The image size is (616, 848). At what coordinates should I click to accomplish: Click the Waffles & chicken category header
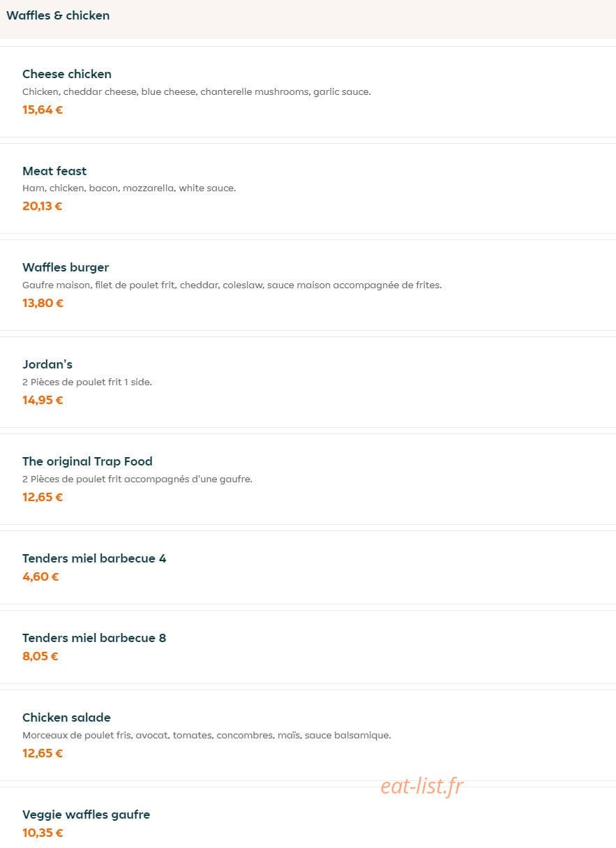pos(58,15)
